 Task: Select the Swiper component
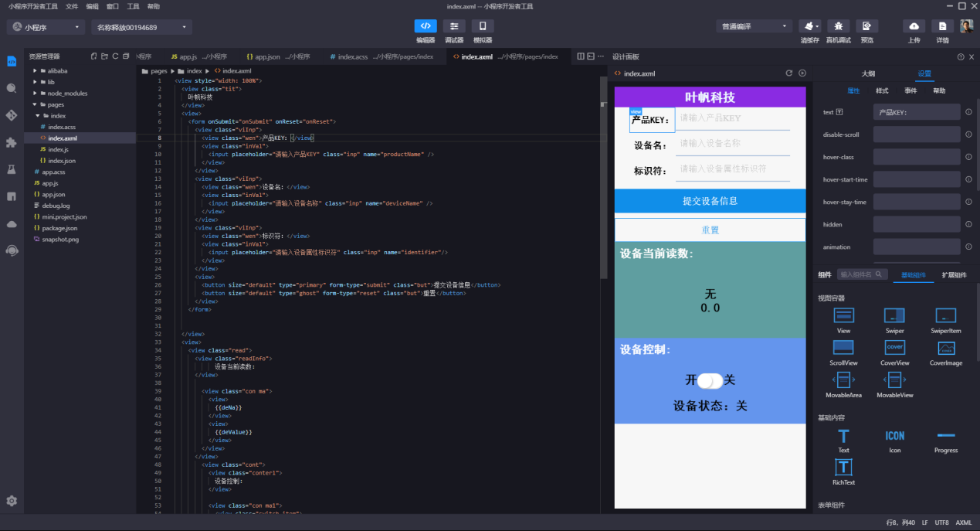[x=894, y=320]
